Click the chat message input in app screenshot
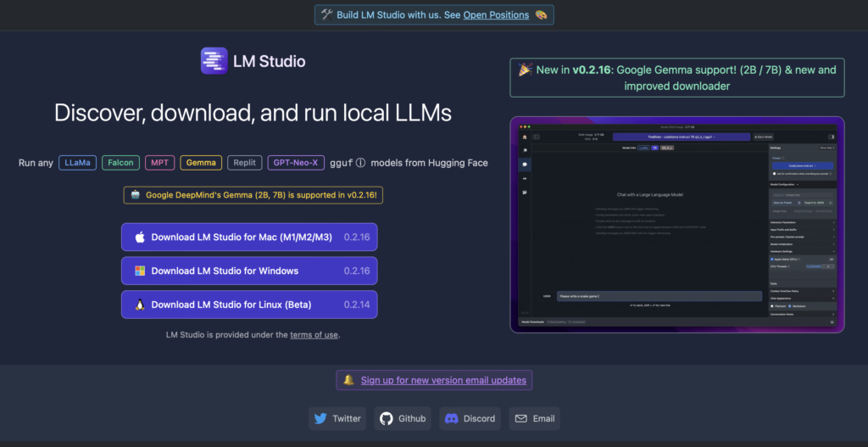Viewport: 868px width, 447px height. 659,296
